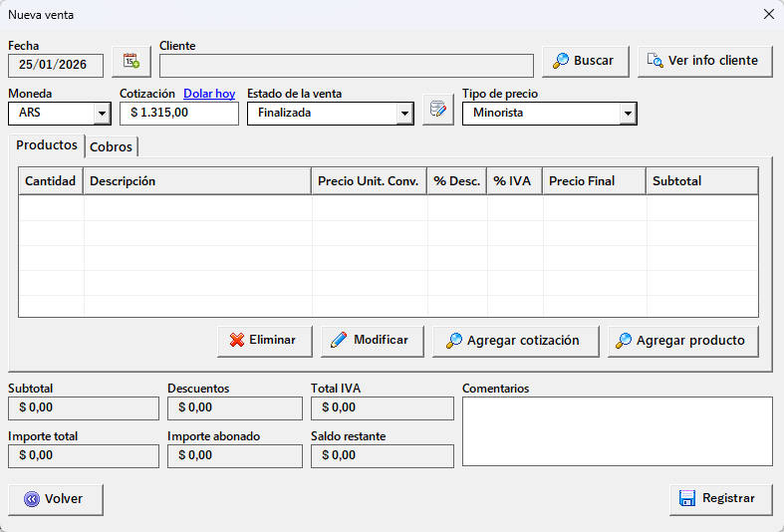This screenshot has width=784, height=532.
Task: Click Registrar to save the sale
Action: (721, 499)
